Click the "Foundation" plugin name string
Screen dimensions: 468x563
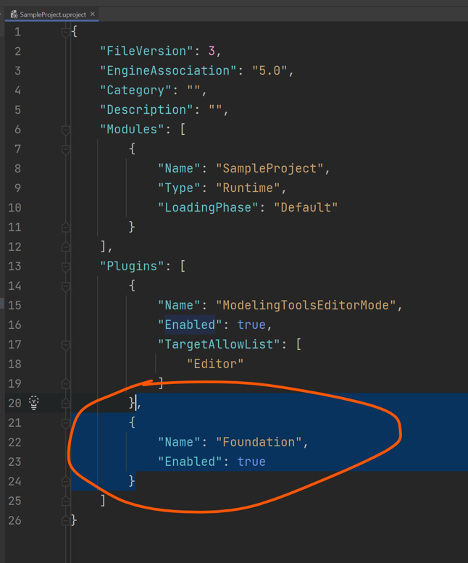[x=259, y=442]
